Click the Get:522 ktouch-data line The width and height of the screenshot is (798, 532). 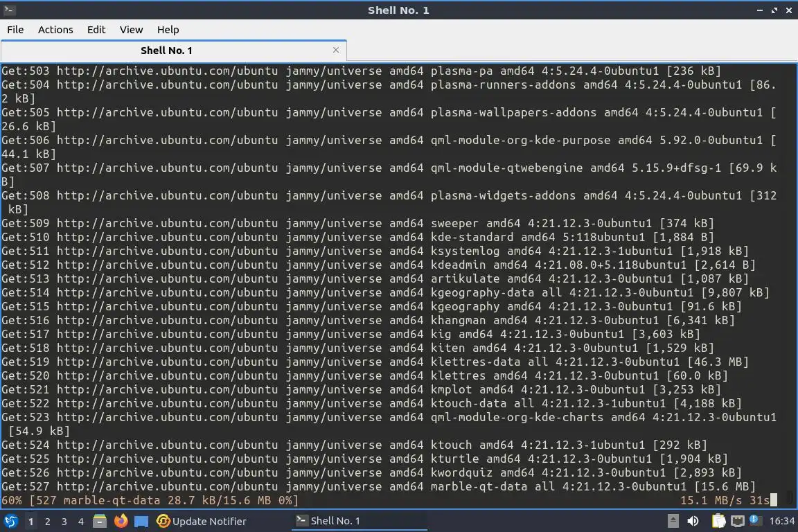(x=371, y=403)
